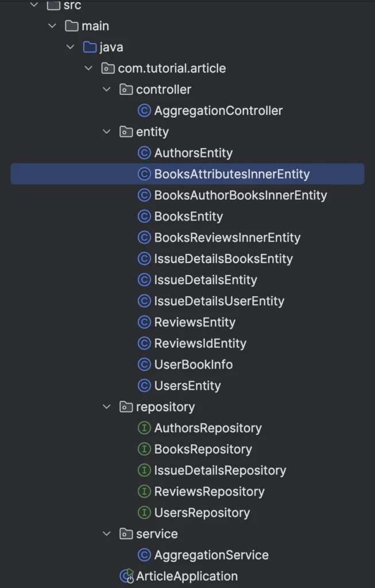This screenshot has height=588, width=375.
Task: Select the BooksAttributesInnerEntity file
Action: pyautogui.click(x=231, y=175)
